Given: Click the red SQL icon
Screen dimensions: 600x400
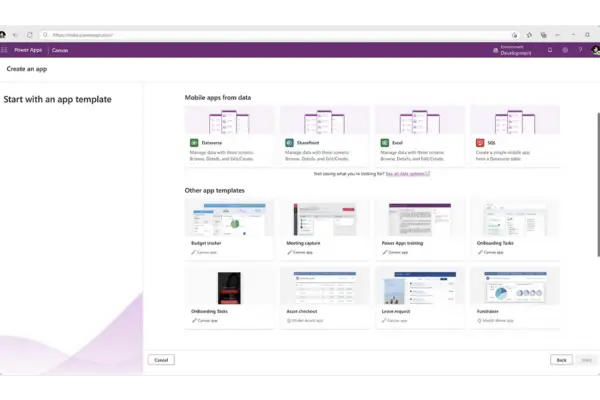Looking at the screenshot, I should tap(480, 143).
